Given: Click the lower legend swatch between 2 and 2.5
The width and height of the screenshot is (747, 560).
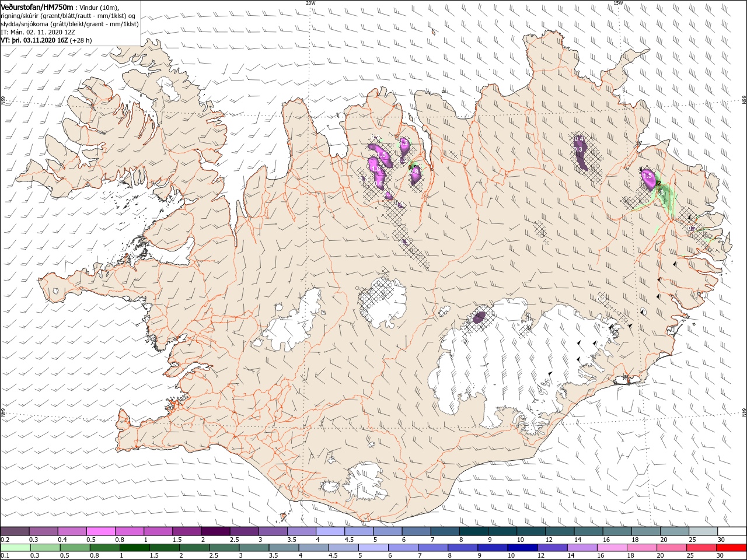Looking at the screenshot, I should [x=194, y=548].
